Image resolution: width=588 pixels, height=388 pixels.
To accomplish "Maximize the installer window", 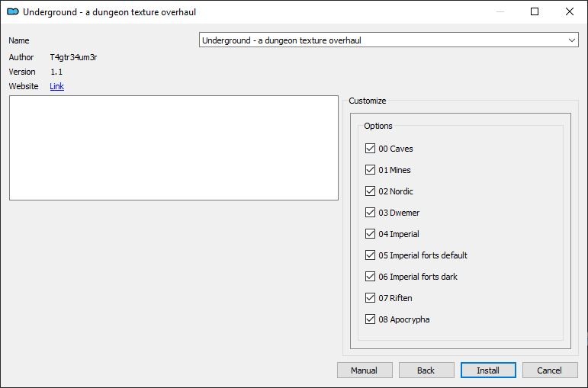I will pos(535,11).
